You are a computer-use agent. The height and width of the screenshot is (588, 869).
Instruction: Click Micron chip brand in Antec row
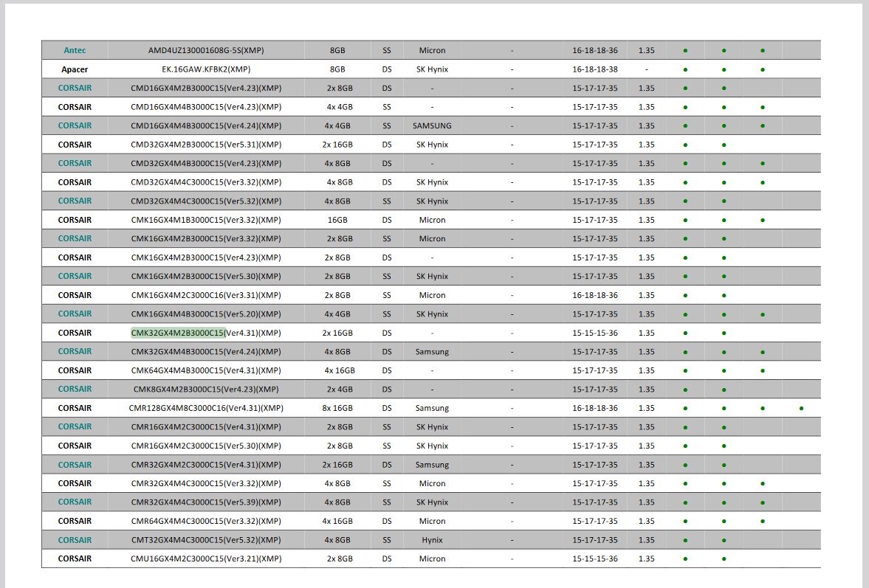[x=432, y=50]
